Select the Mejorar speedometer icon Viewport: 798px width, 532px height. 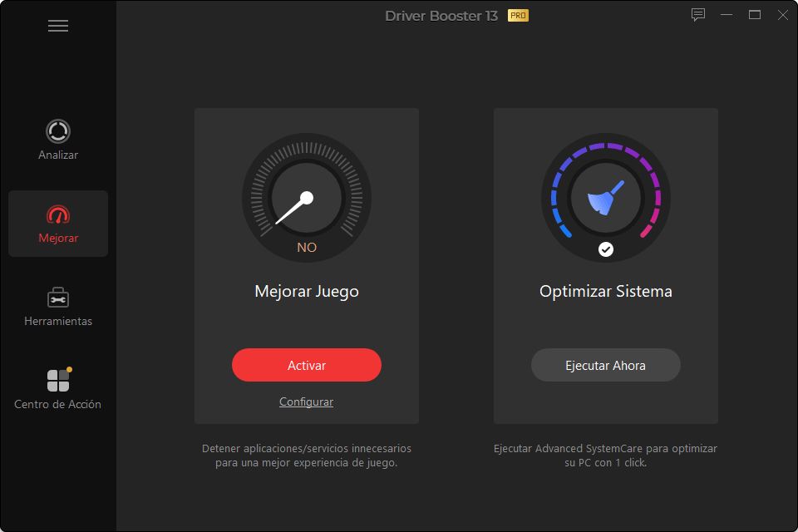58,215
